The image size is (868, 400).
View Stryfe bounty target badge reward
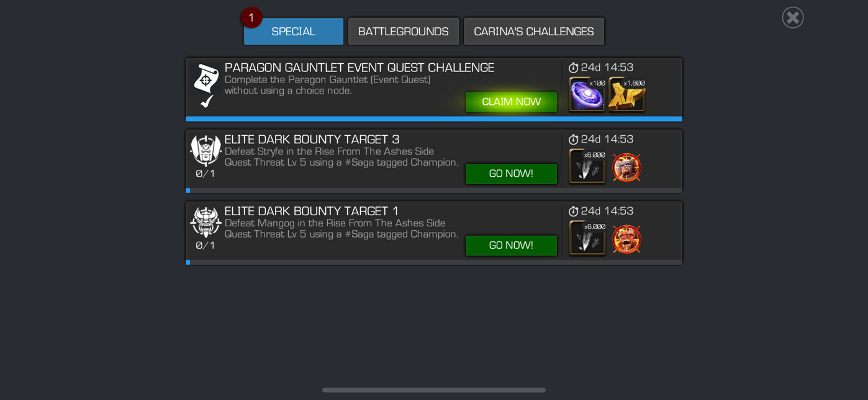626,167
